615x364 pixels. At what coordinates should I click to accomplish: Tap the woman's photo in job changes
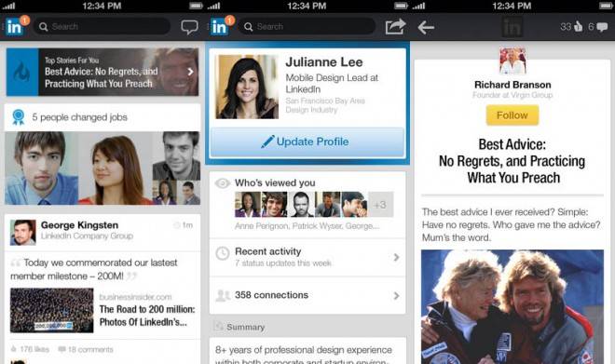click(116, 169)
